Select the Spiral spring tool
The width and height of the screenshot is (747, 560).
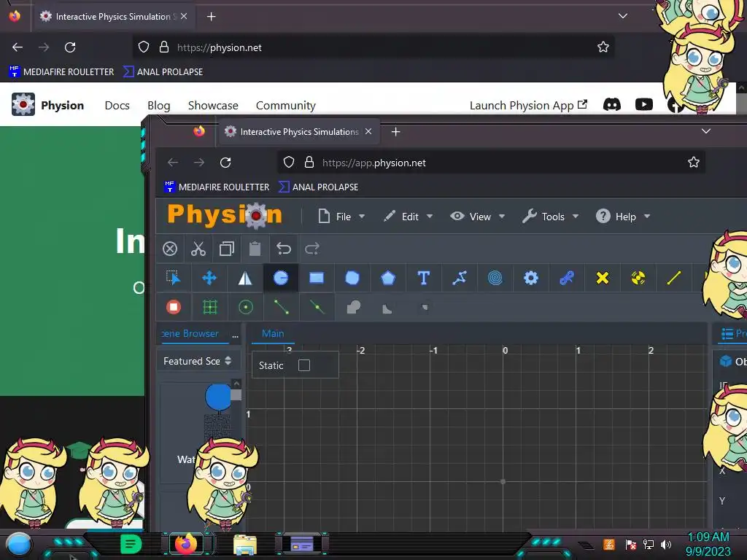click(x=495, y=278)
